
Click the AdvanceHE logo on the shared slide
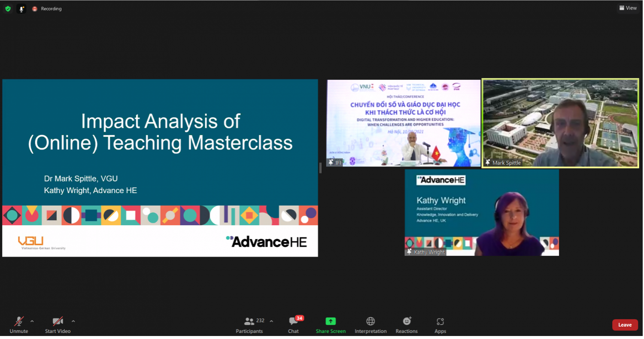pyautogui.click(x=267, y=241)
